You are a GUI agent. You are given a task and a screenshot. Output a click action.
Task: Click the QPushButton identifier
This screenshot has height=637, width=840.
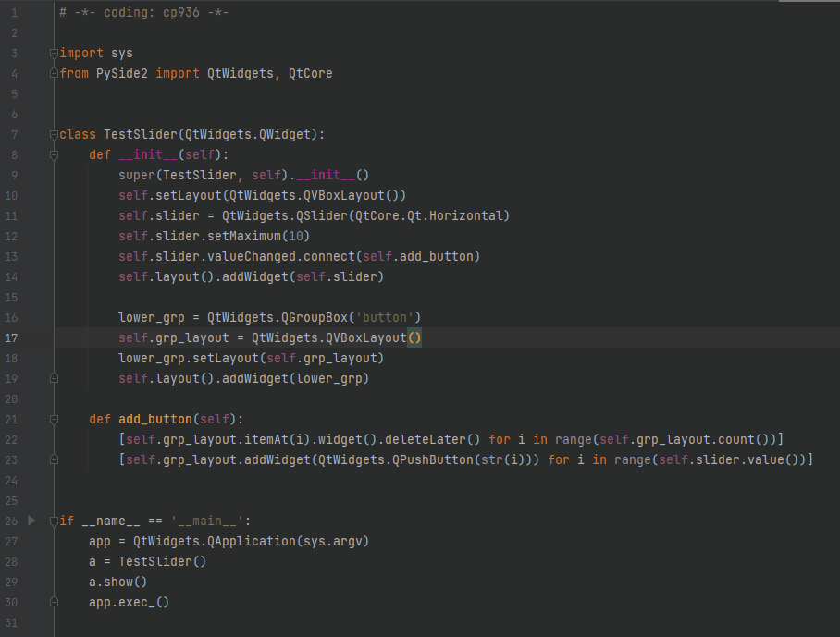(x=439, y=459)
